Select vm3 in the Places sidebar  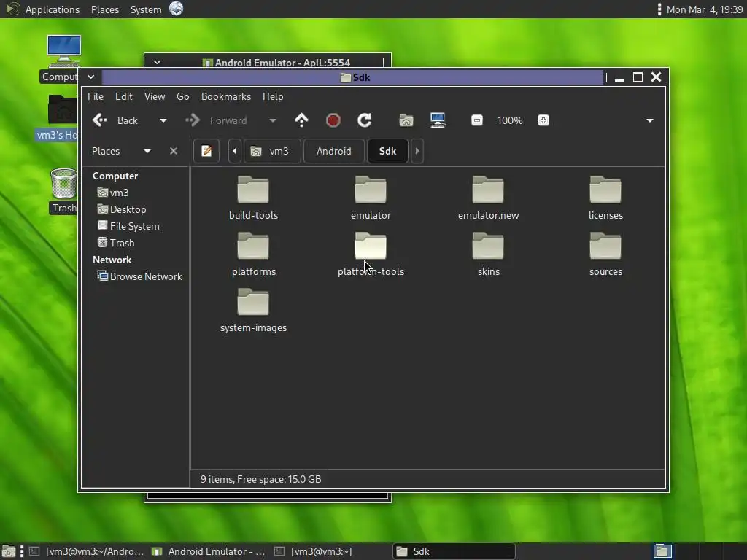pos(113,192)
